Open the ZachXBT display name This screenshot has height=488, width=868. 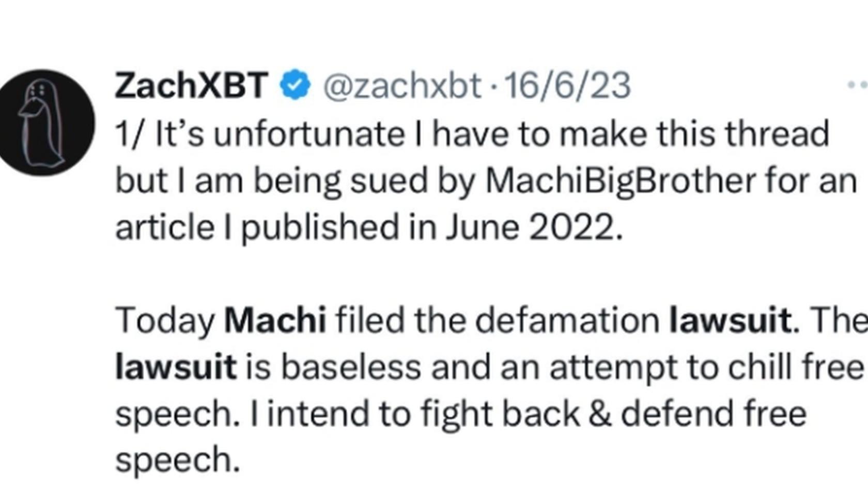[191, 85]
